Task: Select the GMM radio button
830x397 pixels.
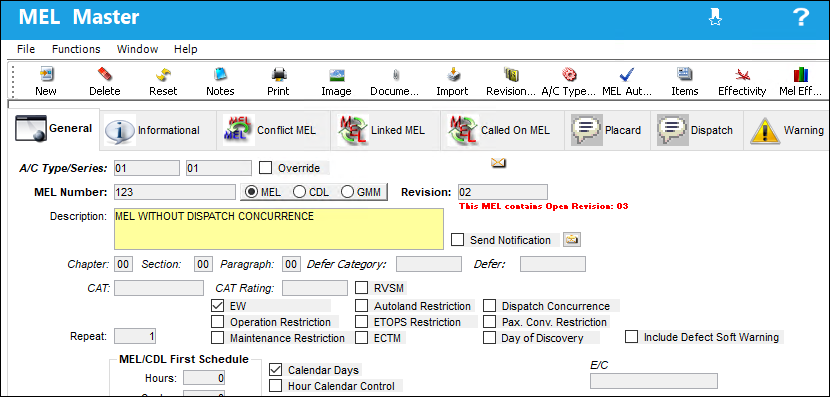Action: [348, 192]
